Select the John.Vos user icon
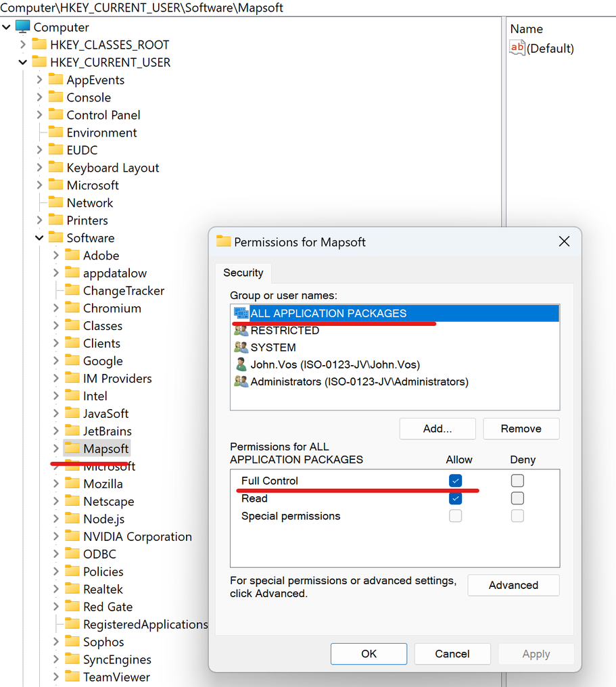The width and height of the screenshot is (616, 687). (x=241, y=364)
